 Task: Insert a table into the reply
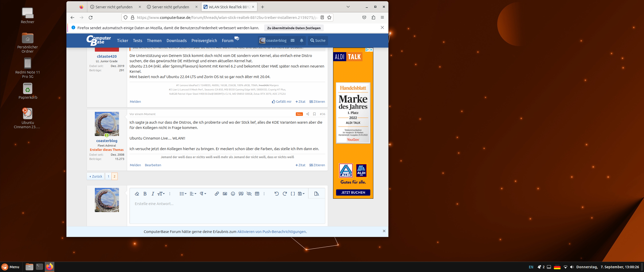pyautogui.click(x=257, y=193)
